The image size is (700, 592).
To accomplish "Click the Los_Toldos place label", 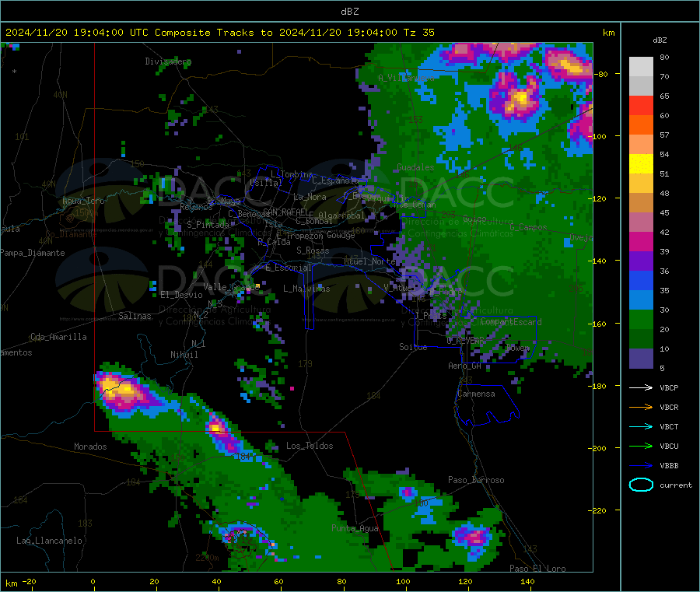I will point(310,446).
